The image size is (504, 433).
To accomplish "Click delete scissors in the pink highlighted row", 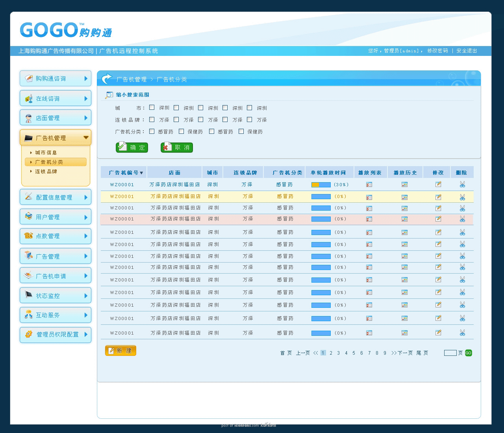I will tap(462, 219).
